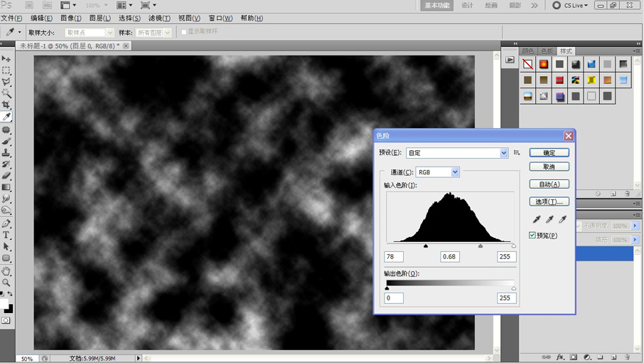Expand the workspace switcher chevrons
This screenshot has width=644, height=363.
(x=535, y=6)
